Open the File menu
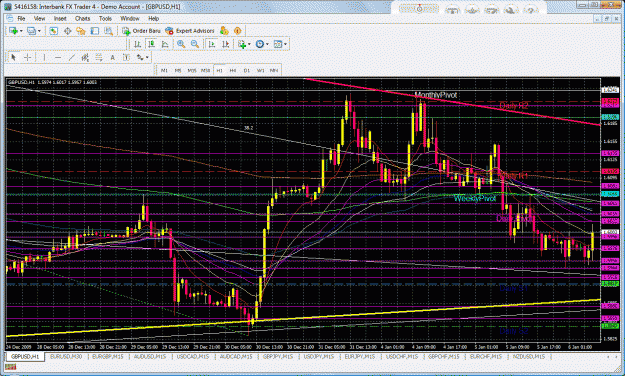The image size is (625, 376). coord(21,19)
